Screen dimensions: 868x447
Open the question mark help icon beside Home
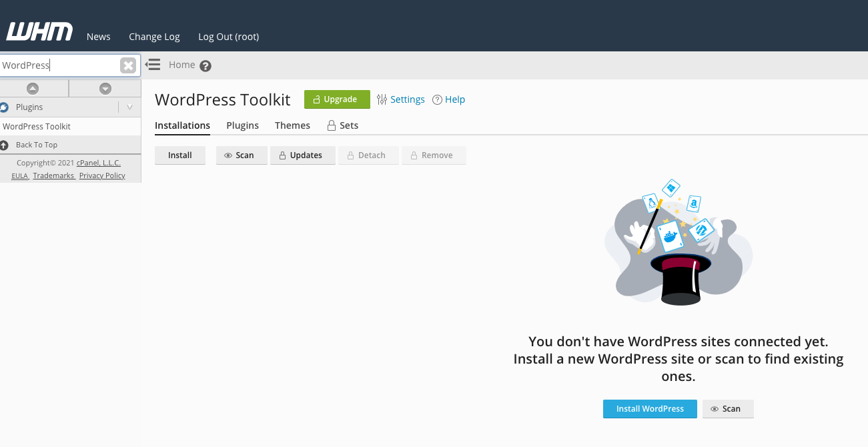[205, 65]
